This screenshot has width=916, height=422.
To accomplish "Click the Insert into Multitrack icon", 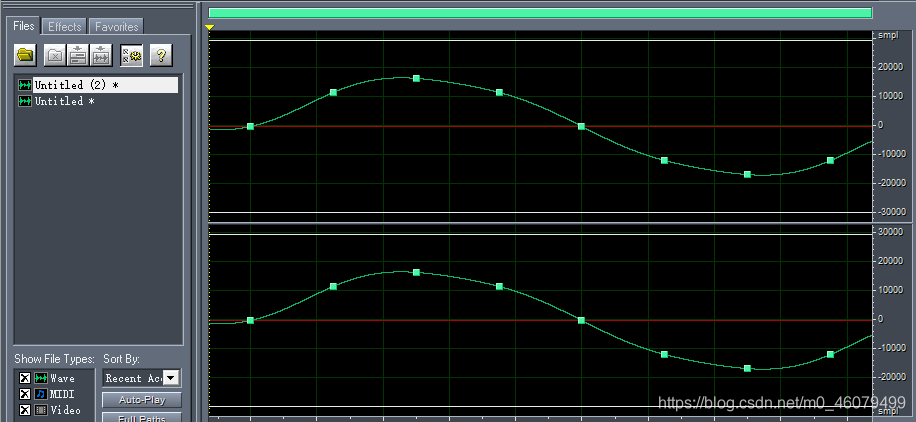I will pos(78,56).
